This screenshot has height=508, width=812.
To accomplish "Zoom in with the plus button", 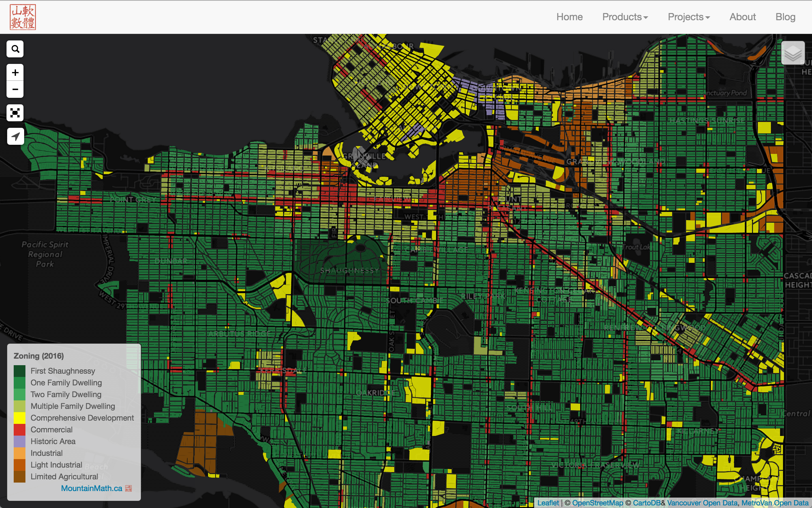I will click(x=15, y=73).
